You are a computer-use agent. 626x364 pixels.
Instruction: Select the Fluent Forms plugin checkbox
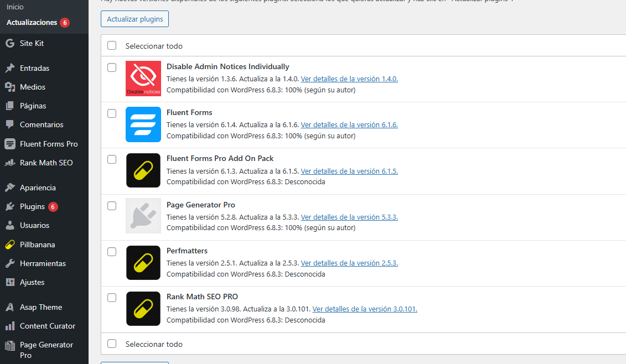point(112,113)
